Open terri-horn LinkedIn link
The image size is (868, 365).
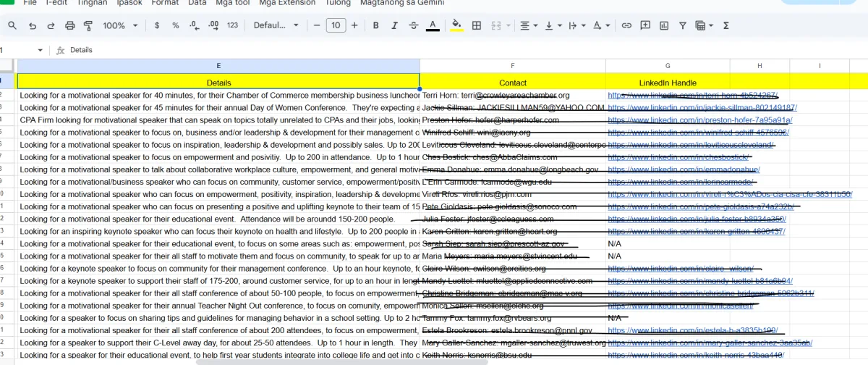[x=693, y=95]
